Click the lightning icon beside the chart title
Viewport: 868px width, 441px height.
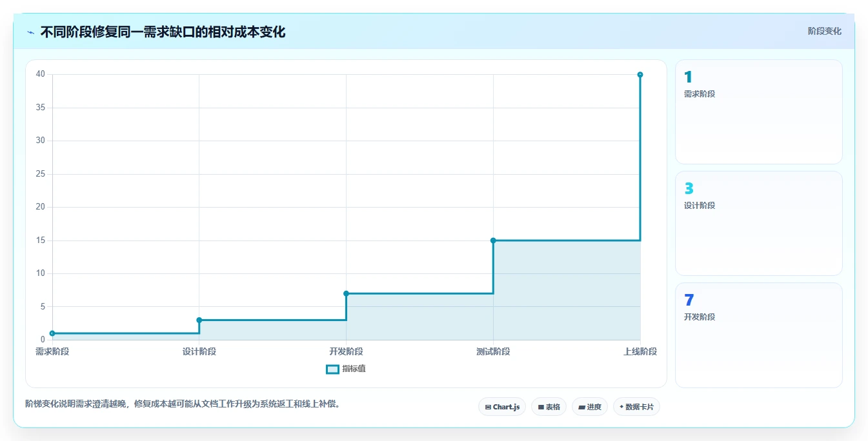[x=30, y=32]
